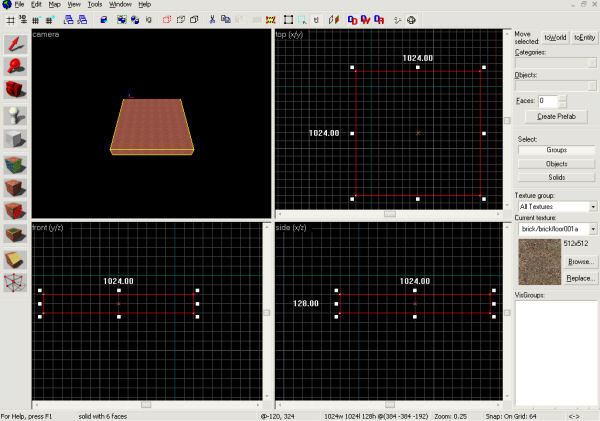Open the Edit menu
600x421 pixels.
point(36,5)
